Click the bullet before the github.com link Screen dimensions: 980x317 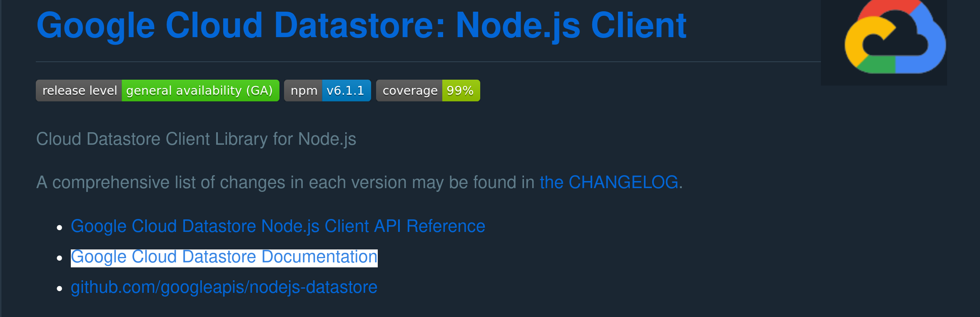(60, 289)
